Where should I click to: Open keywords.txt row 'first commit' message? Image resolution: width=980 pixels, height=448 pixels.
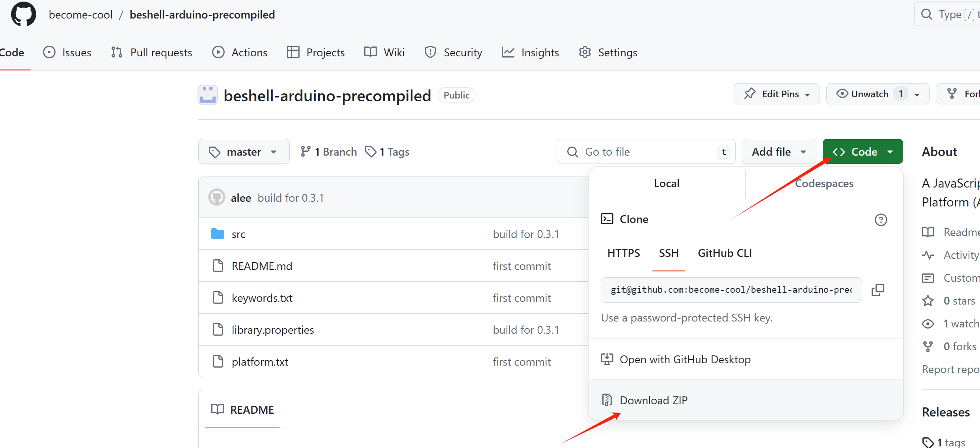(522, 298)
